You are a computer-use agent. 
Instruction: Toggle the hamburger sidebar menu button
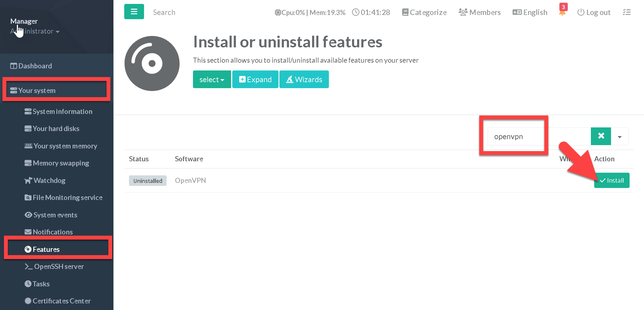point(134,12)
